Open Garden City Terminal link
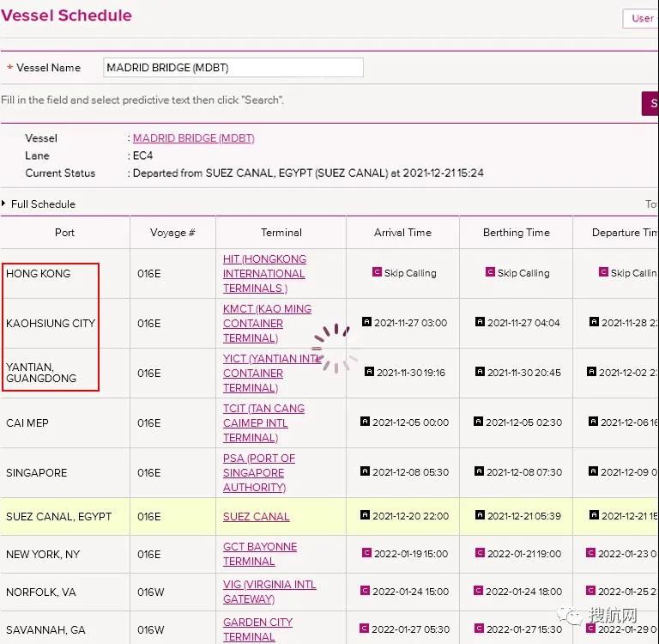Screen dimensions: 659x644 [257, 629]
